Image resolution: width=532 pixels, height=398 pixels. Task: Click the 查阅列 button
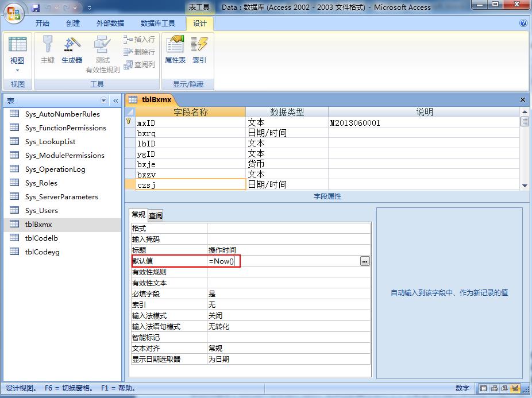(140, 64)
